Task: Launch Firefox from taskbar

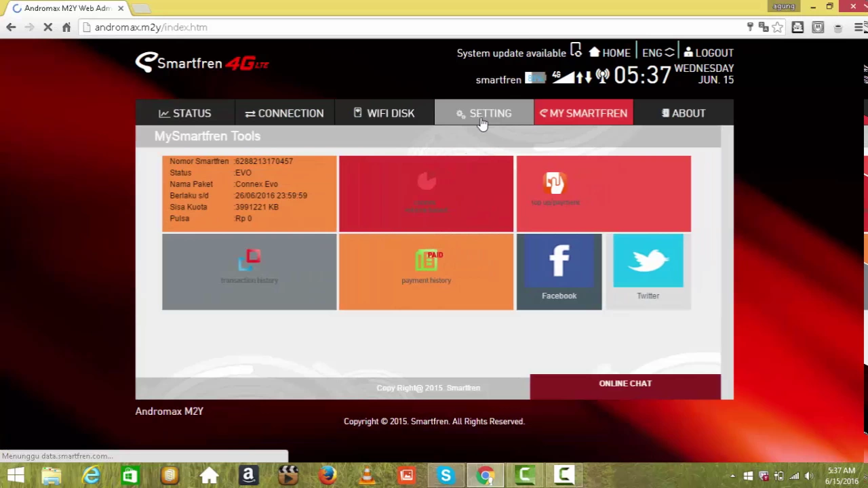Action: 328,476
